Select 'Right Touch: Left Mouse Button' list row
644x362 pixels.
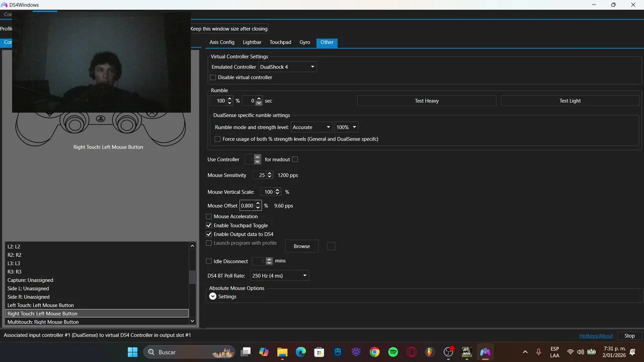click(x=97, y=314)
